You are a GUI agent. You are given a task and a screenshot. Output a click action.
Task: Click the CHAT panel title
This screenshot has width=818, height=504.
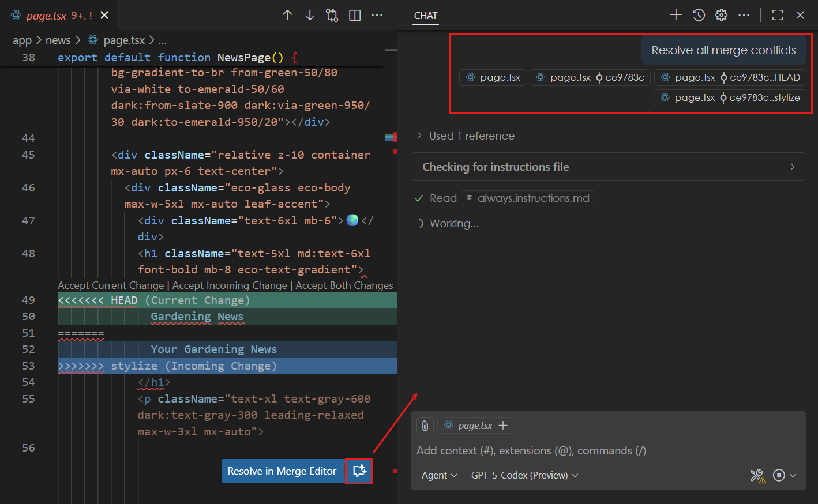pyautogui.click(x=425, y=16)
